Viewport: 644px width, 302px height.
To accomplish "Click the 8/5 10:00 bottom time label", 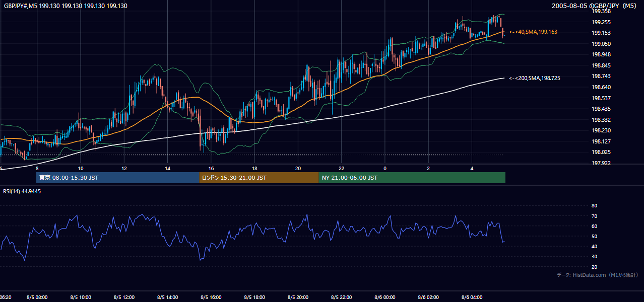I will pyautogui.click(x=81, y=297).
